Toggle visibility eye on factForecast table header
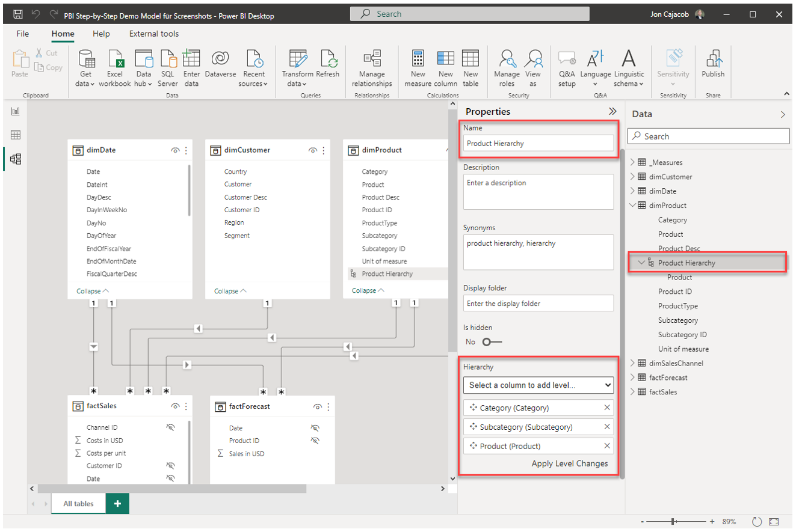Screen dimensions: 796x532 point(318,407)
